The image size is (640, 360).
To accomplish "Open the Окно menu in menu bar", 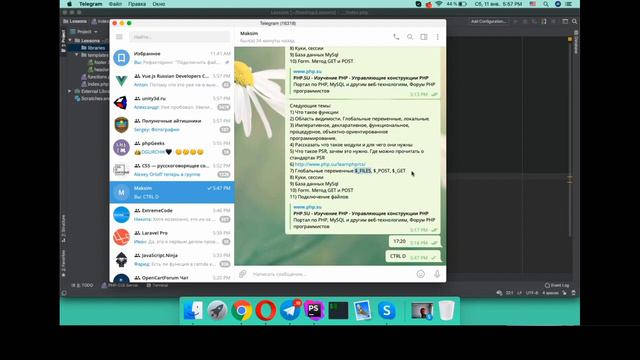I will pos(159,4).
